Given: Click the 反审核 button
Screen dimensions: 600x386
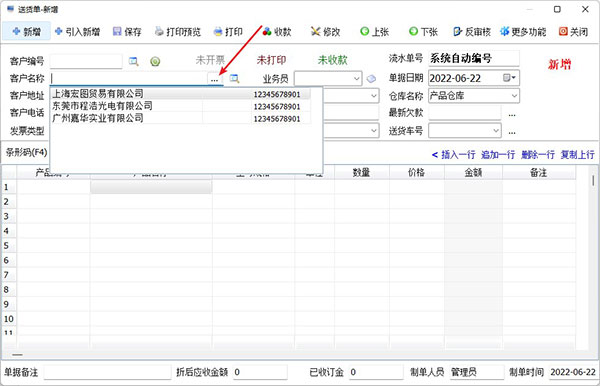Looking at the screenshot, I should click(x=472, y=31).
